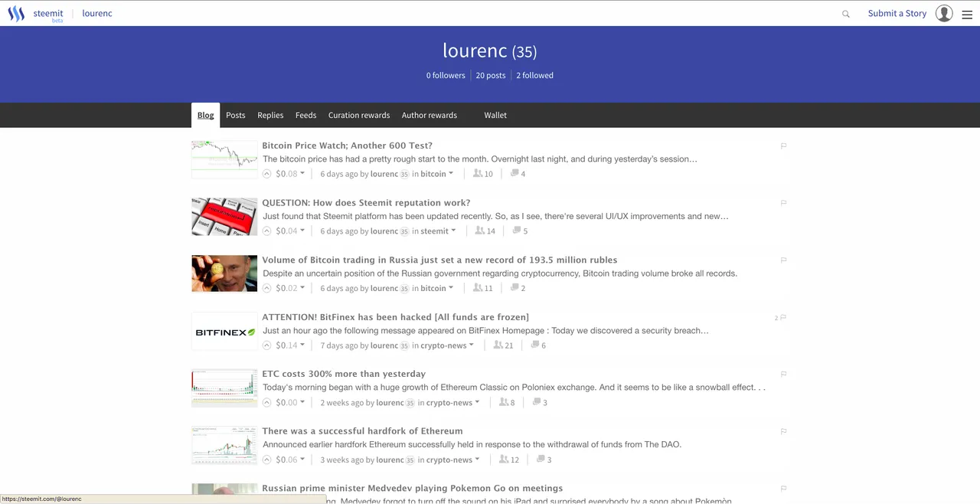
Task: Open crypto-news category dropdown on BitFinex post
Action: pos(447,345)
